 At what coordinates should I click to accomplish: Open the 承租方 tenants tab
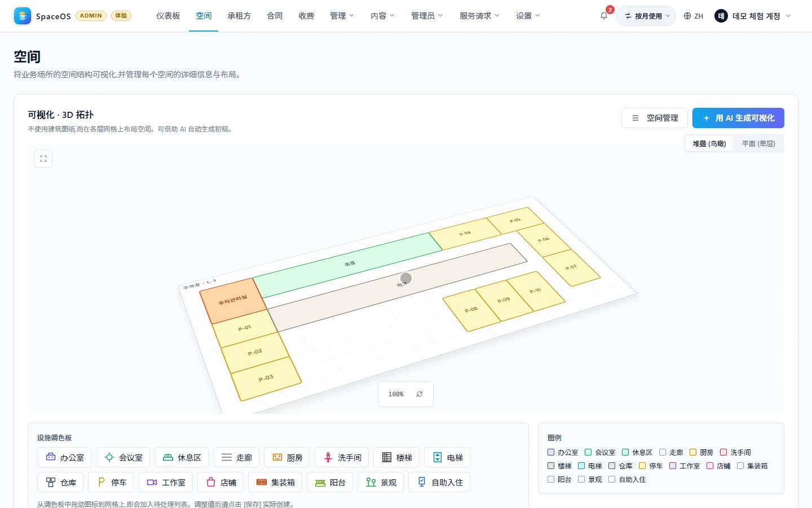pos(239,16)
